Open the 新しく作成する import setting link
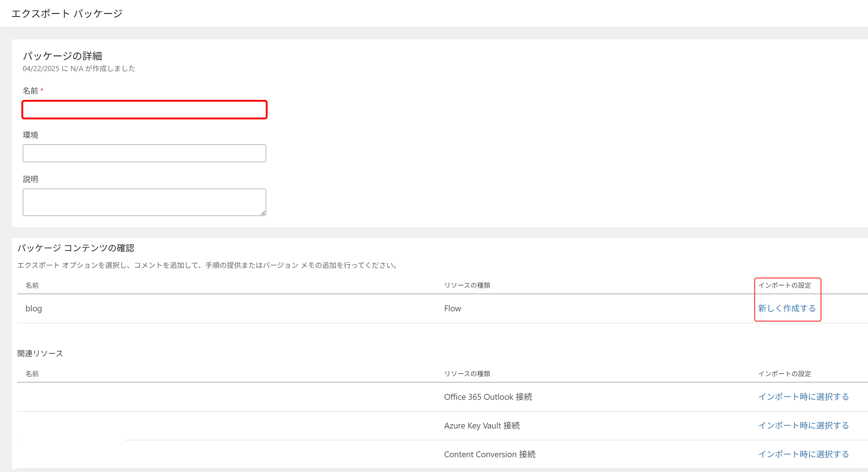 pos(787,308)
